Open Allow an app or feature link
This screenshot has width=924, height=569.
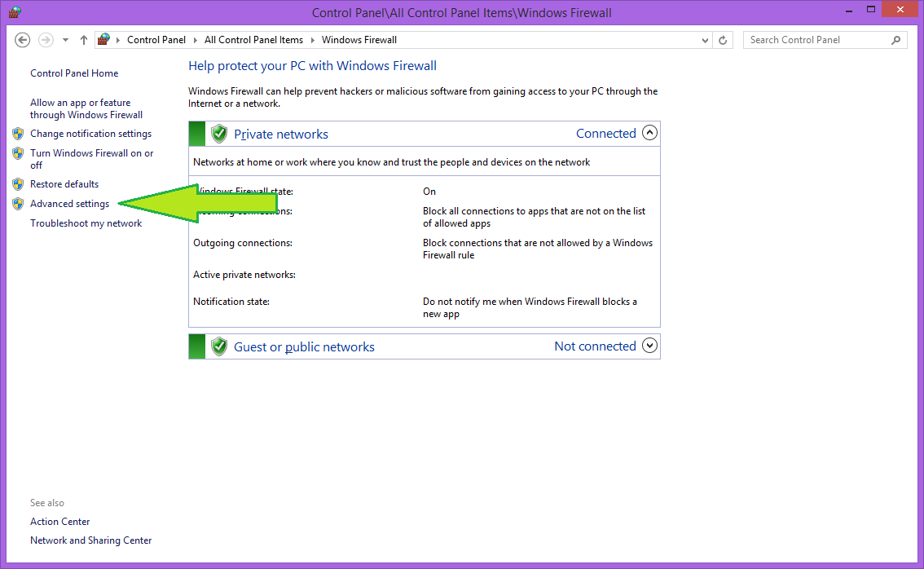point(86,108)
